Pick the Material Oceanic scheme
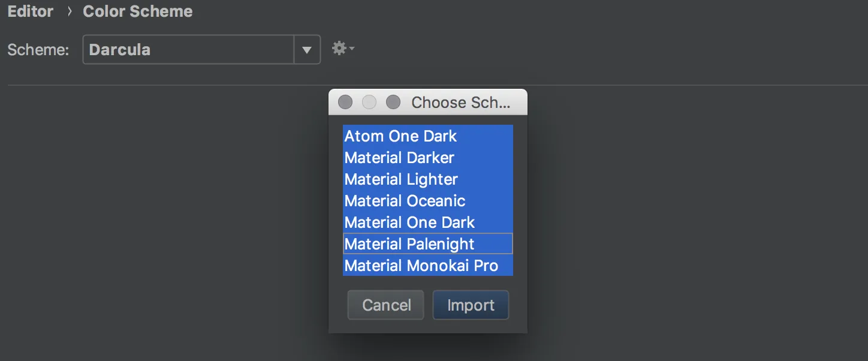The image size is (868, 361). point(405,201)
